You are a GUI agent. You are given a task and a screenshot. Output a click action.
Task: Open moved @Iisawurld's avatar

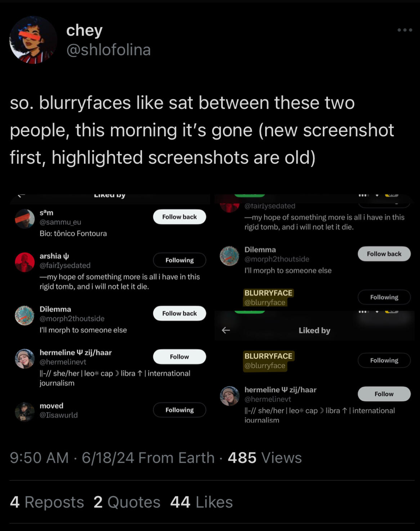point(24,412)
